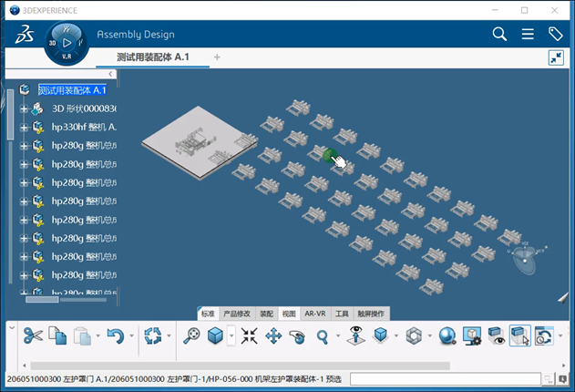The width and height of the screenshot is (575, 392).
Task: Add a new tab with plus button
Action: tap(217, 57)
